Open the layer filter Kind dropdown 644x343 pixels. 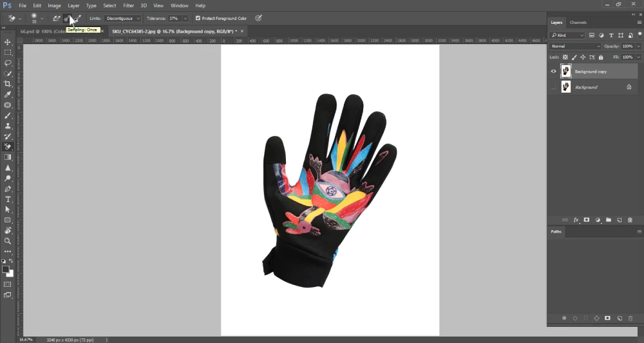tap(567, 35)
